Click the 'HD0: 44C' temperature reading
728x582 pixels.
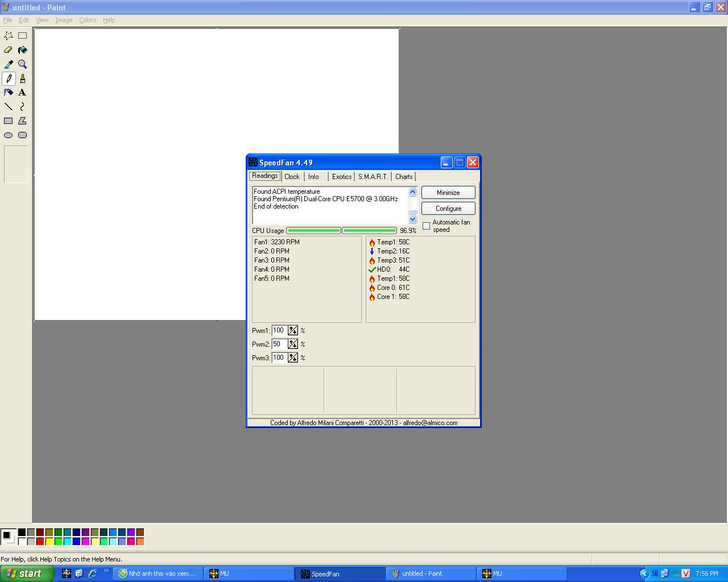pos(389,269)
